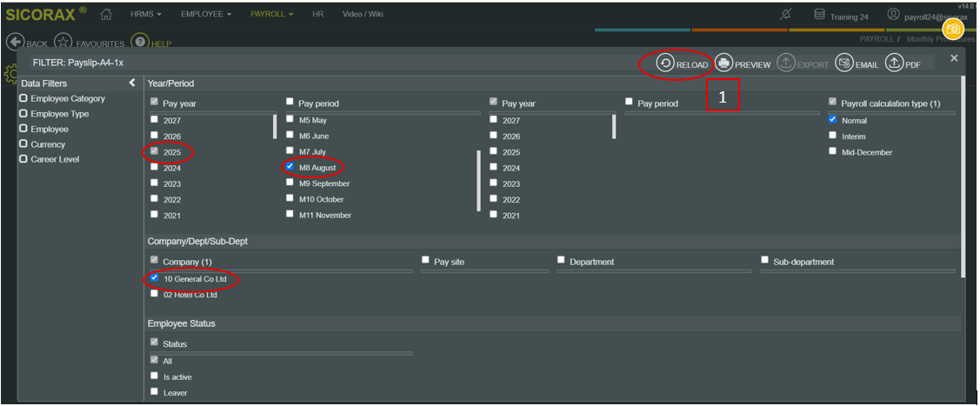Open print Preview with printer icon
Viewport: 980px width, 406px height.
723,63
